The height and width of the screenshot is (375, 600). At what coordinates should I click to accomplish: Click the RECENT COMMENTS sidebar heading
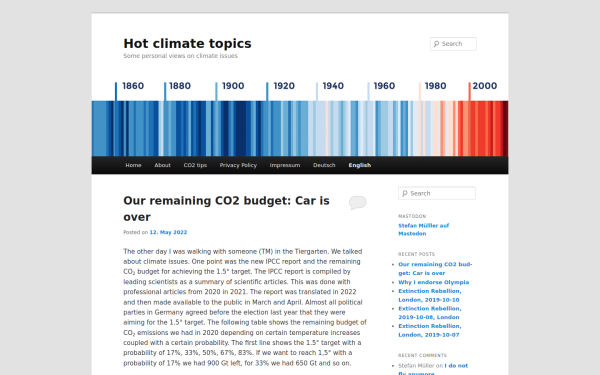(422, 355)
